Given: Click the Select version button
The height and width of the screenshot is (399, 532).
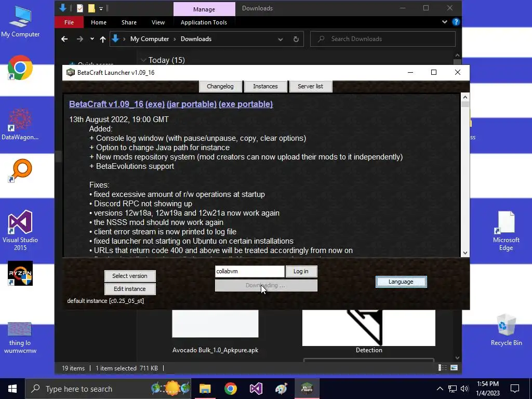Looking at the screenshot, I should 130,276.
